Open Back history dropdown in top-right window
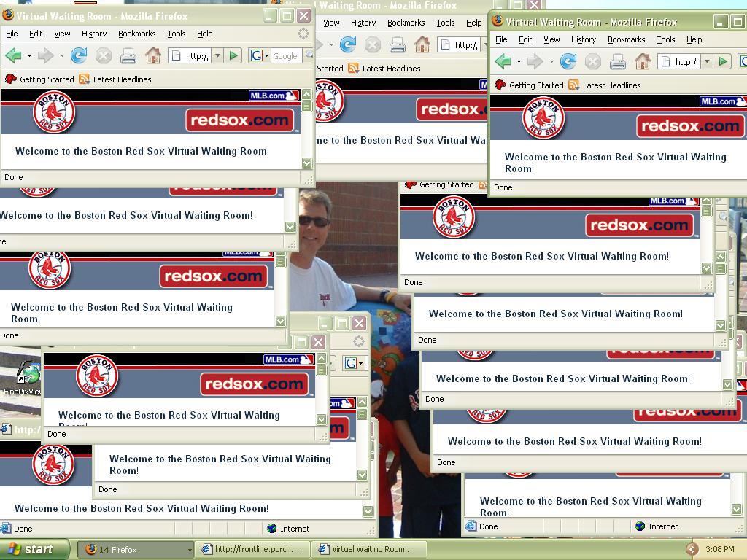This screenshot has height=560, width=747. click(x=519, y=61)
